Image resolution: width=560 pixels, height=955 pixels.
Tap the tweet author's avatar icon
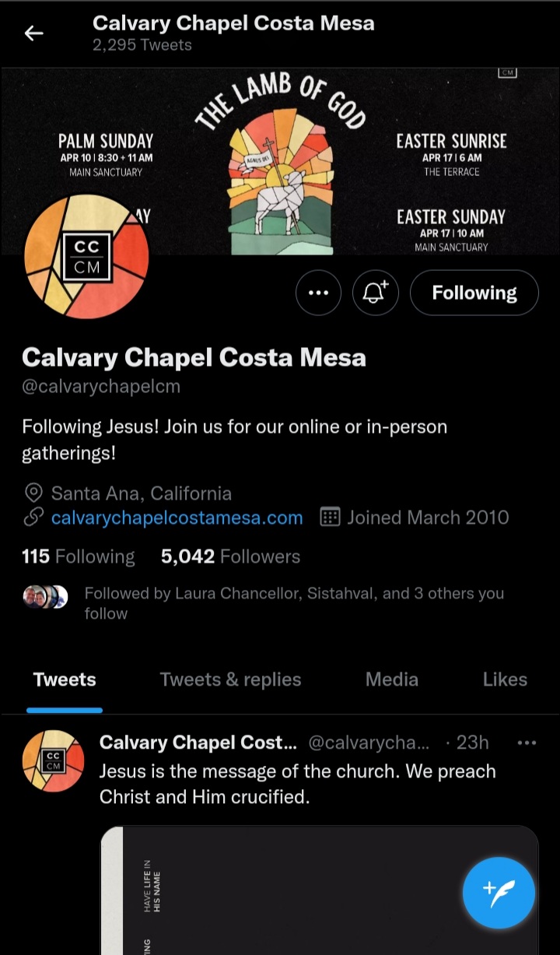[53, 760]
